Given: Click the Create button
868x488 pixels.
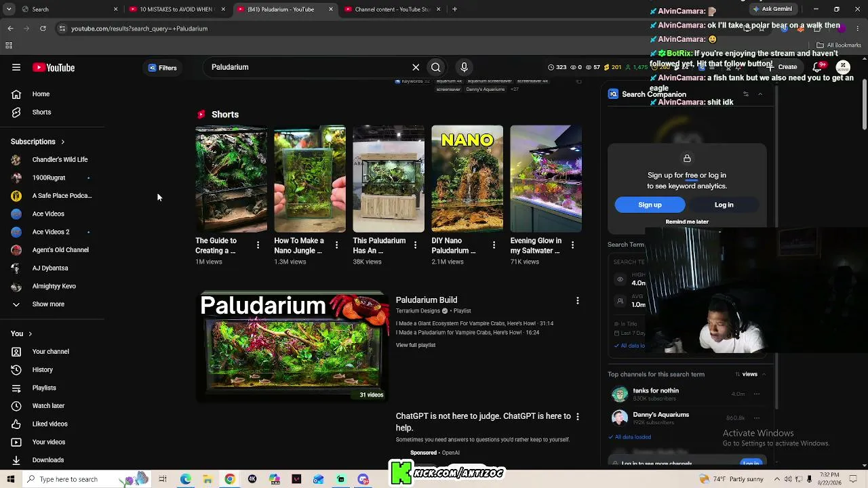Looking at the screenshot, I should pos(782,67).
